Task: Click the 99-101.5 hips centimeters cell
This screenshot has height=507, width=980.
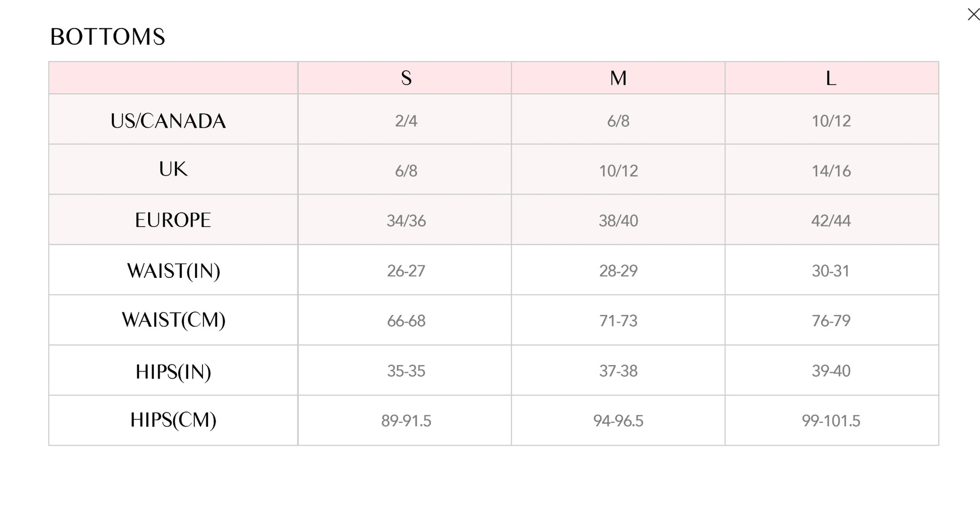Action: click(831, 421)
